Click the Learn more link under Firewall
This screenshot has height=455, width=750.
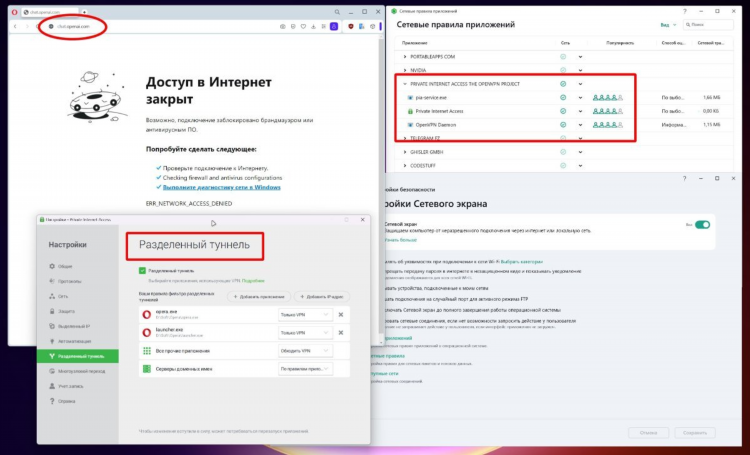pos(401,240)
